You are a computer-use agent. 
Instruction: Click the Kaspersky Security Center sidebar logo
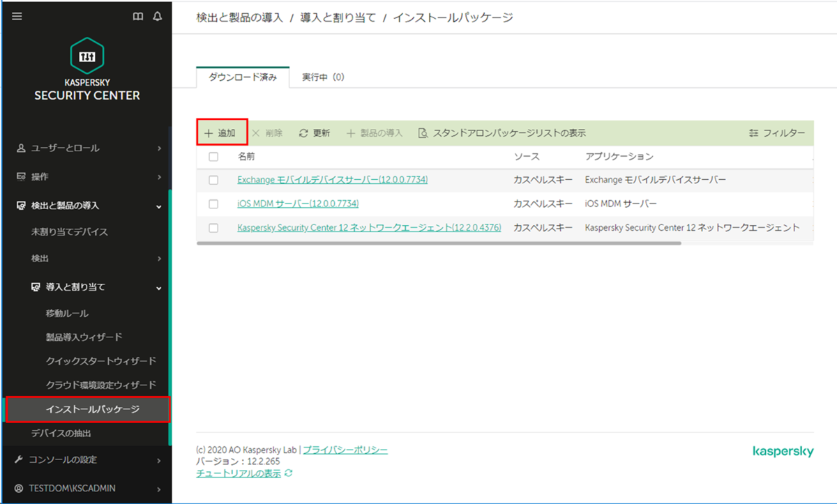click(x=86, y=73)
